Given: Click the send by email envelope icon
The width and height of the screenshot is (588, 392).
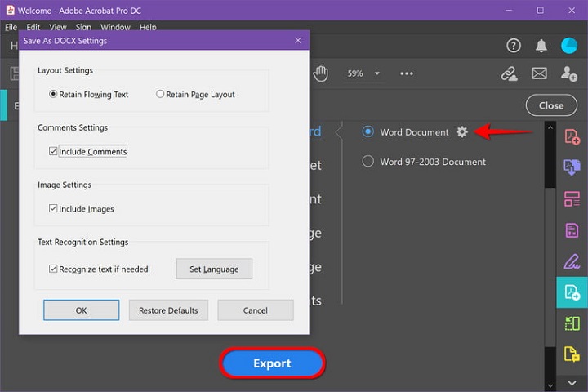Looking at the screenshot, I should 539,73.
